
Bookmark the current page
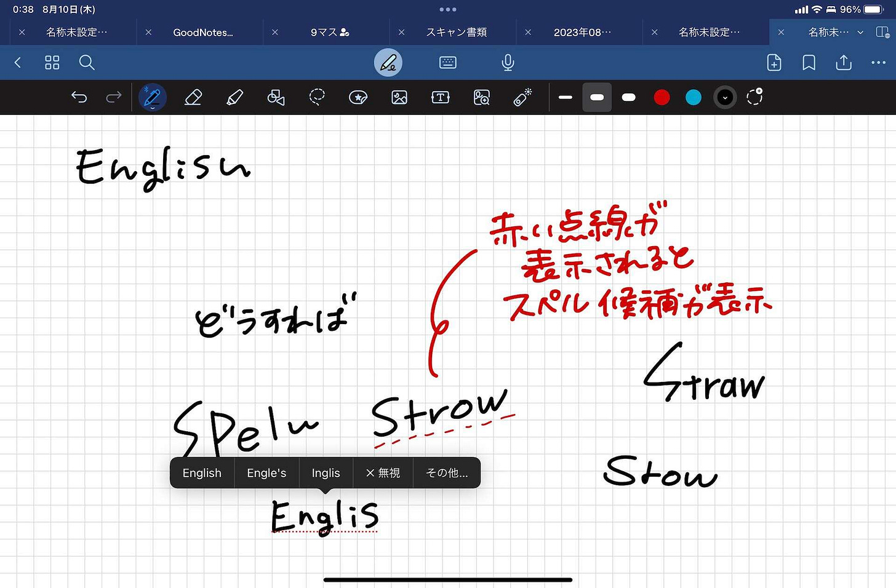pos(809,62)
